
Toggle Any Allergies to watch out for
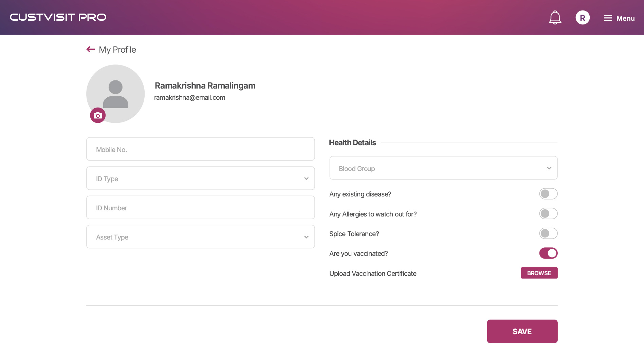click(548, 214)
